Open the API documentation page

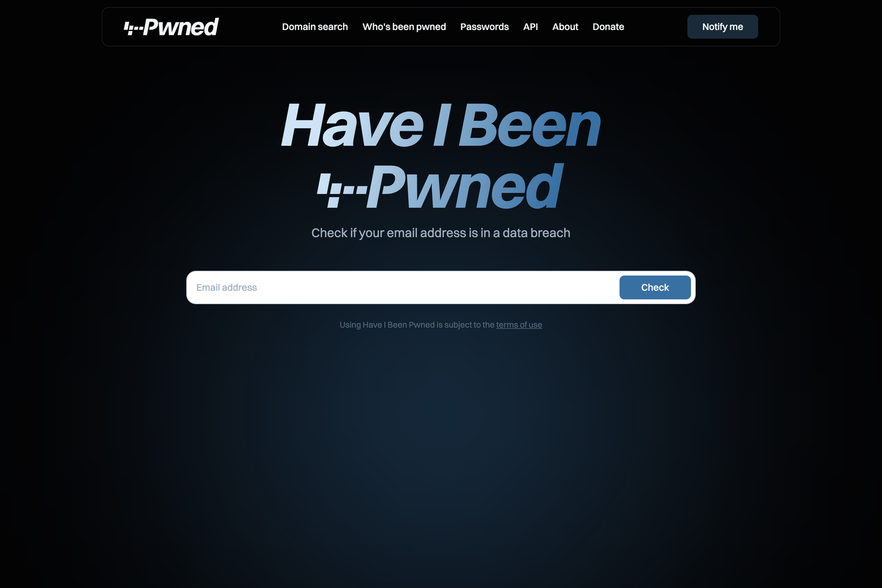pyautogui.click(x=531, y=26)
